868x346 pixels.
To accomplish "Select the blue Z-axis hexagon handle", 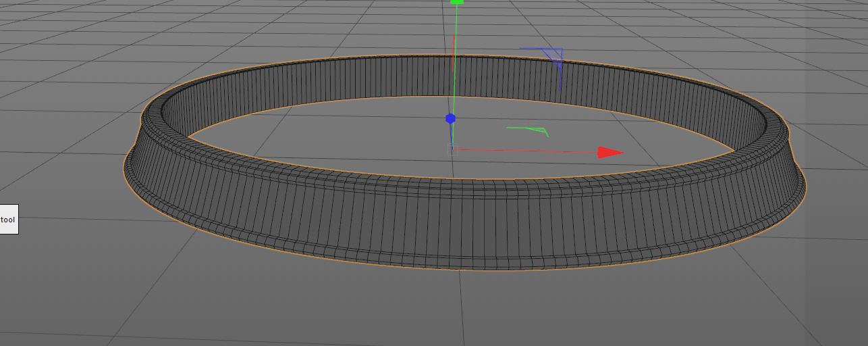I will (x=450, y=119).
